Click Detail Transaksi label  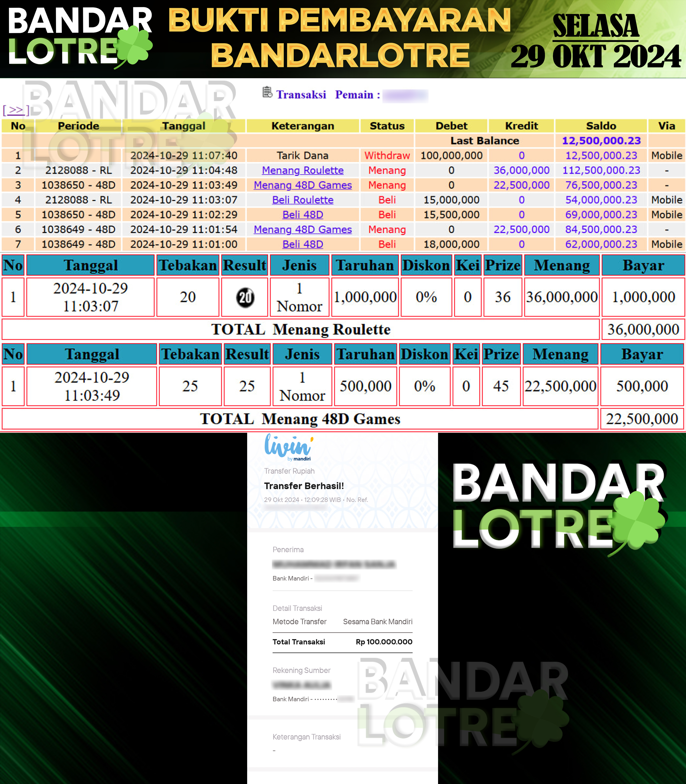[x=297, y=608]
